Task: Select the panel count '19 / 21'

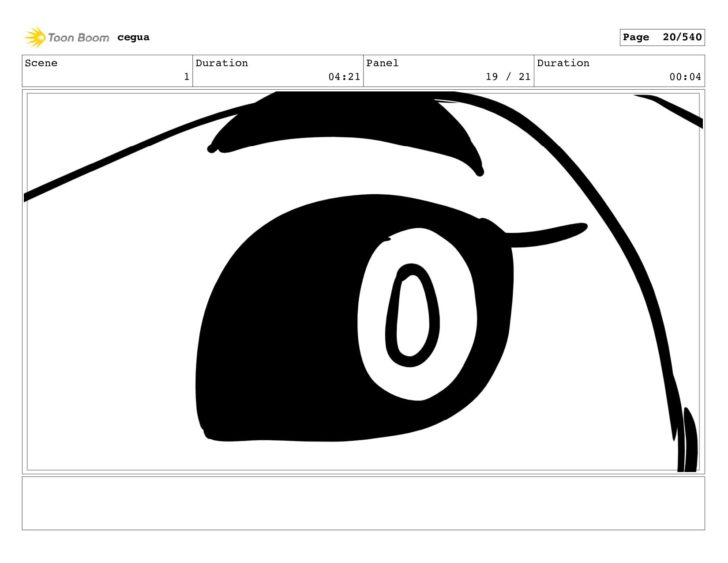Action: click(508, 77)
